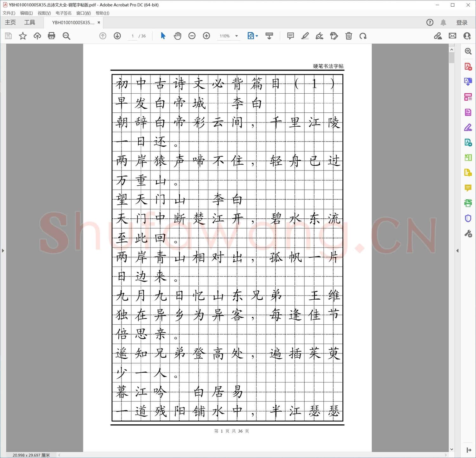The image size is (476, 458).
Task: Open the Comment tool in the sidebar
Action: 468,188
